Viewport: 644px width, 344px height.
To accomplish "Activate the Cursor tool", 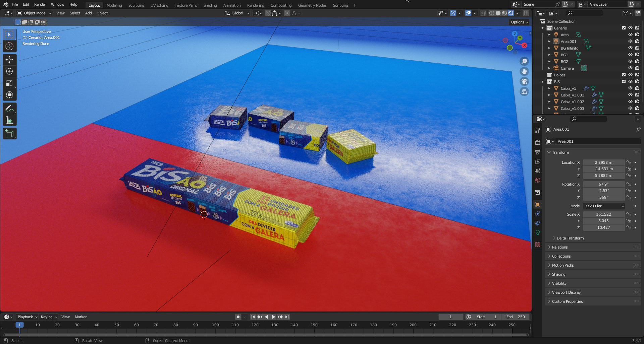I will point(9,46).
